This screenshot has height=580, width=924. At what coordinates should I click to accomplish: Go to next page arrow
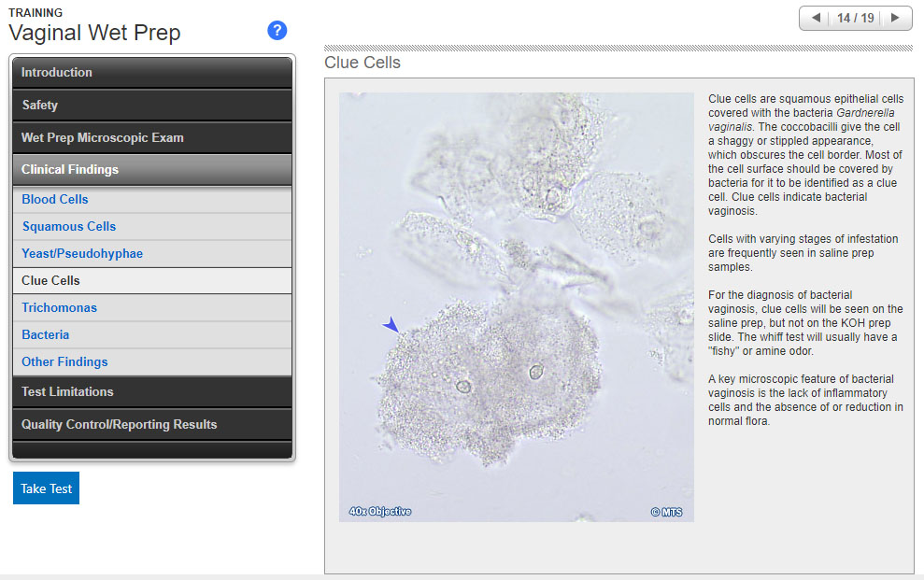pos(895,18)
